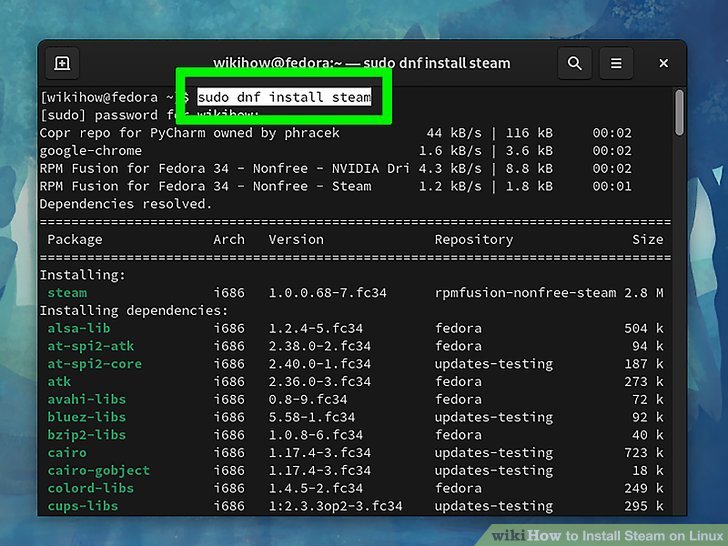Click the 'bluez-libs' package name
The width and height of the screenshot is (728, 546).
(86, 417)
